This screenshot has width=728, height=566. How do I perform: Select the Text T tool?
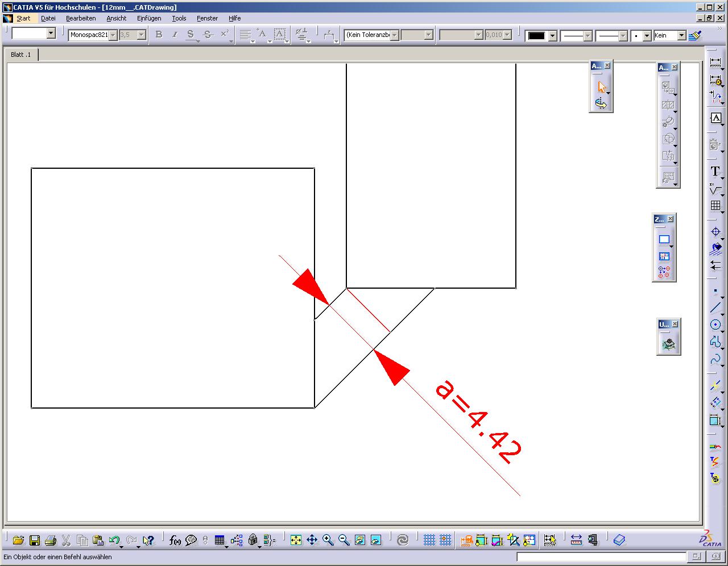coord(715,171)
